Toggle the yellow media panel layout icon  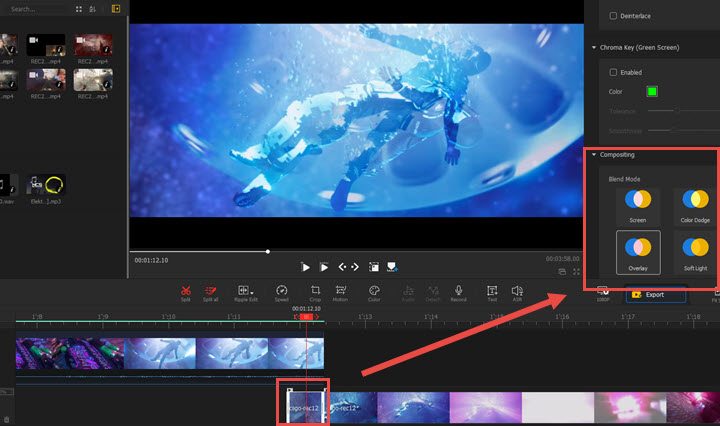pyautogui.click(x=116, y=9)
